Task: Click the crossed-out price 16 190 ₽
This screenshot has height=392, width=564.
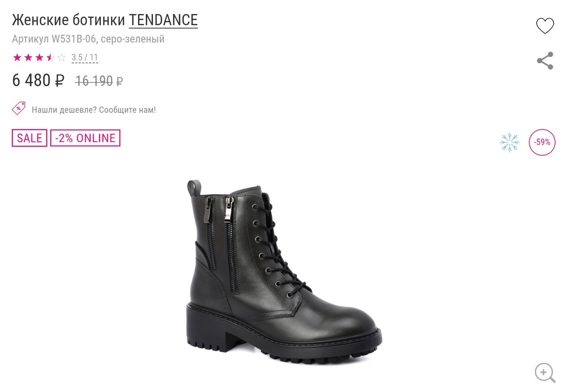Action: click(99, 81)
